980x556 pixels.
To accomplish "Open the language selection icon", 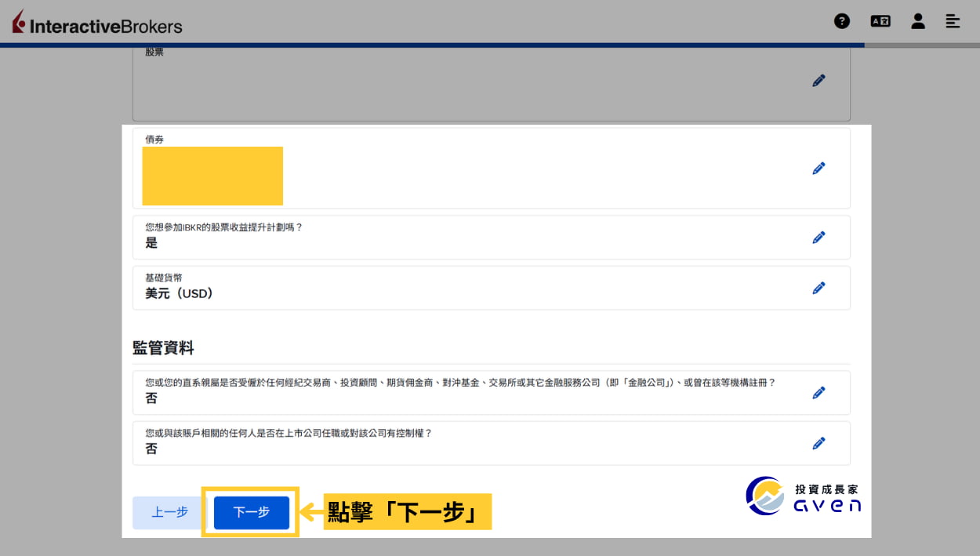I will pos(880,21).
